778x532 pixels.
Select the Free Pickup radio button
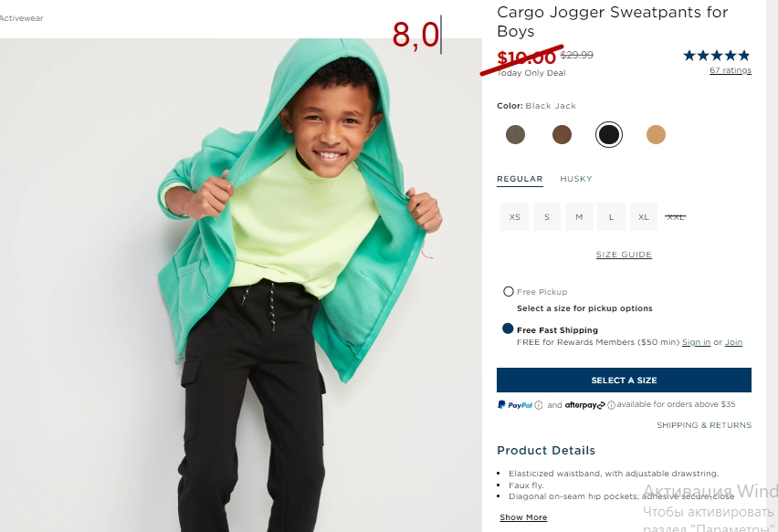(x=508, y=291)
